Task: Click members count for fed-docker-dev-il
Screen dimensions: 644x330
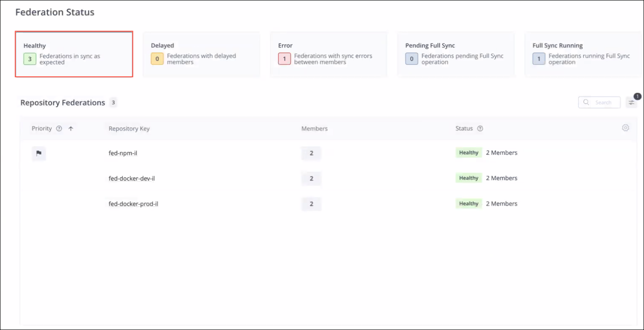Action: click(311, 178)
